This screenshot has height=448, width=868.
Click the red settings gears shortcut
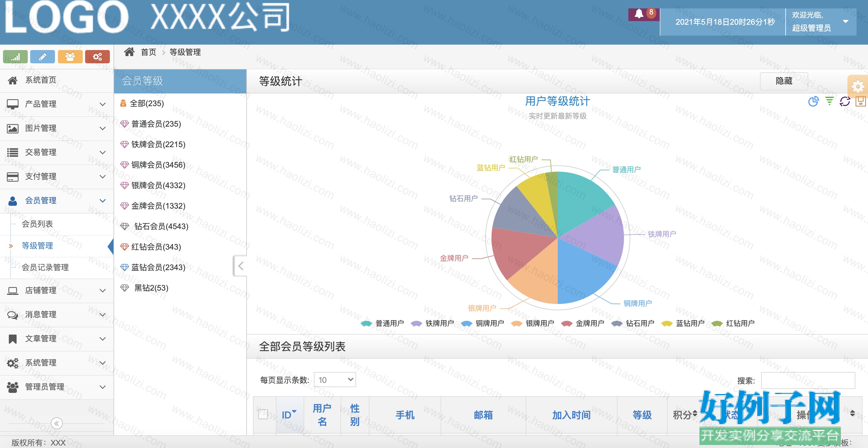pos(97,57)
